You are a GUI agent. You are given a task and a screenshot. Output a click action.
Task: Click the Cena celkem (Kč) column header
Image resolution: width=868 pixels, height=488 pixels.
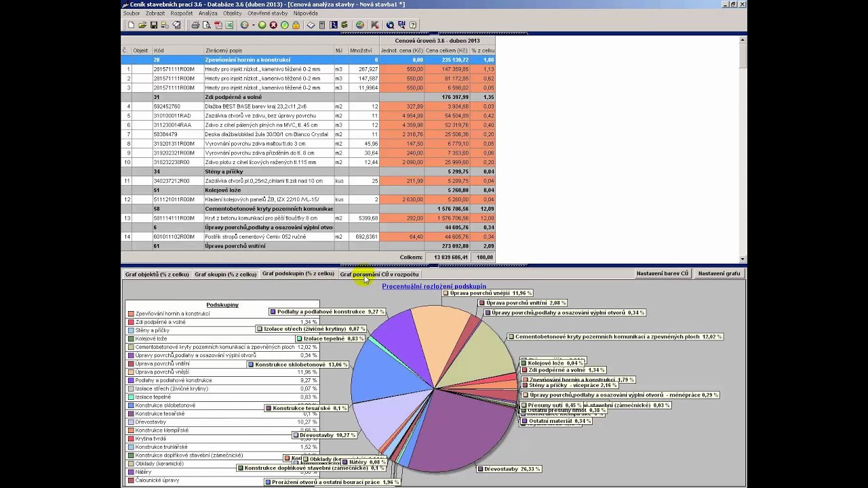pyautogui.click(x=447, y=50)
